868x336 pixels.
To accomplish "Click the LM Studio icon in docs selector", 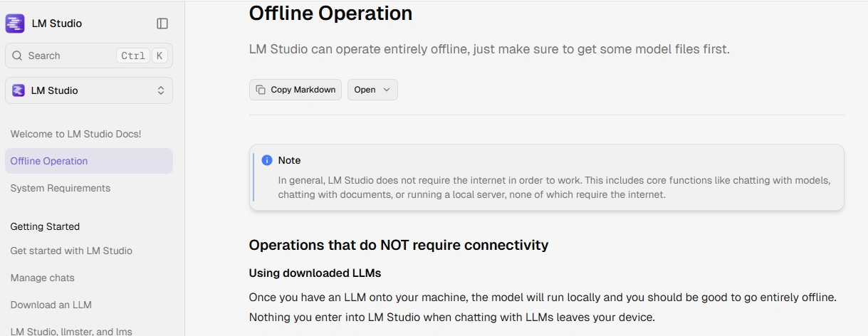I will 19,90.
